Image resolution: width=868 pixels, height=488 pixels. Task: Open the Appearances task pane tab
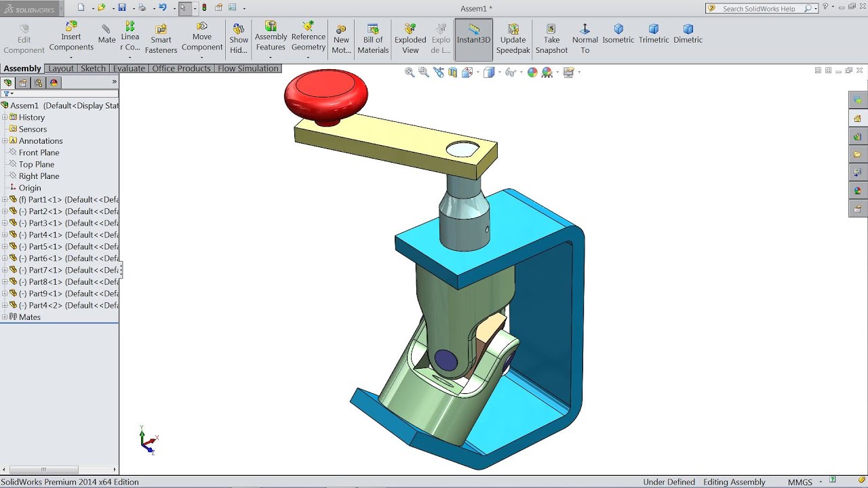[x=858, y=191]
